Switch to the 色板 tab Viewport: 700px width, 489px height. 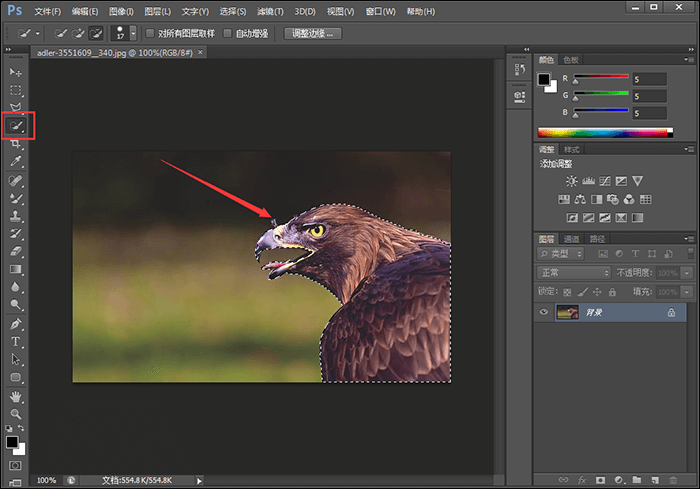[571, 60]
